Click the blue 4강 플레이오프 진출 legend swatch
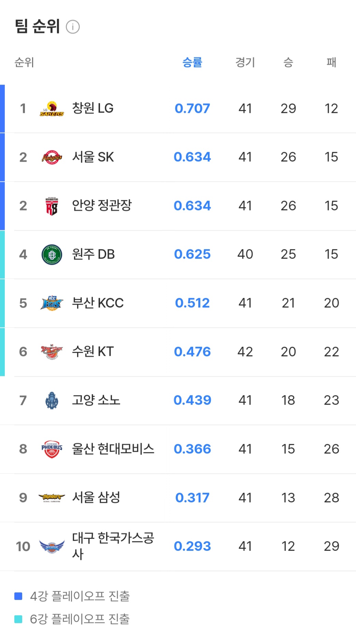 coord(18,596)
